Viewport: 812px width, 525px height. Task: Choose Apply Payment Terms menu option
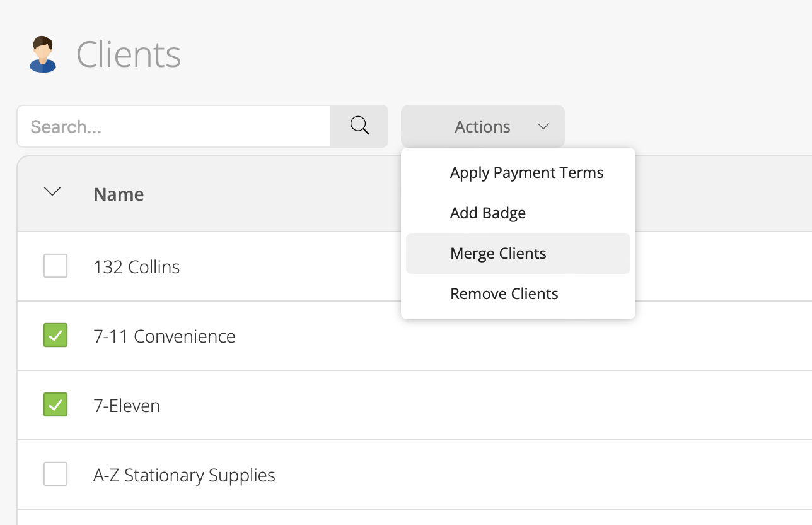[x=526, y=173]
